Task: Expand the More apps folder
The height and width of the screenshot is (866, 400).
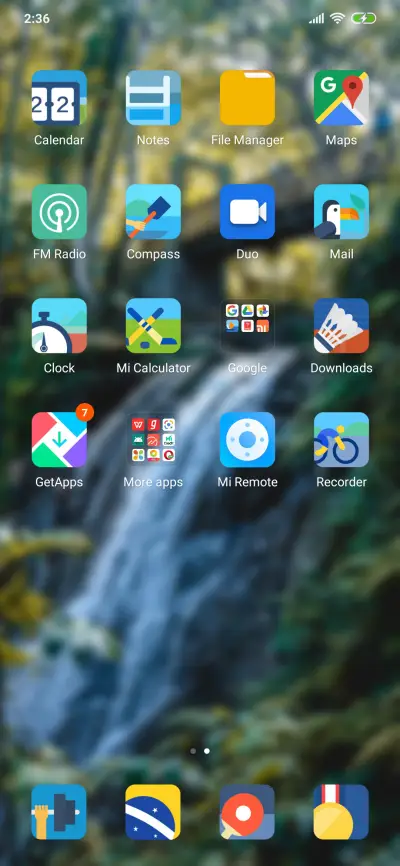Action: click(153, 440)
